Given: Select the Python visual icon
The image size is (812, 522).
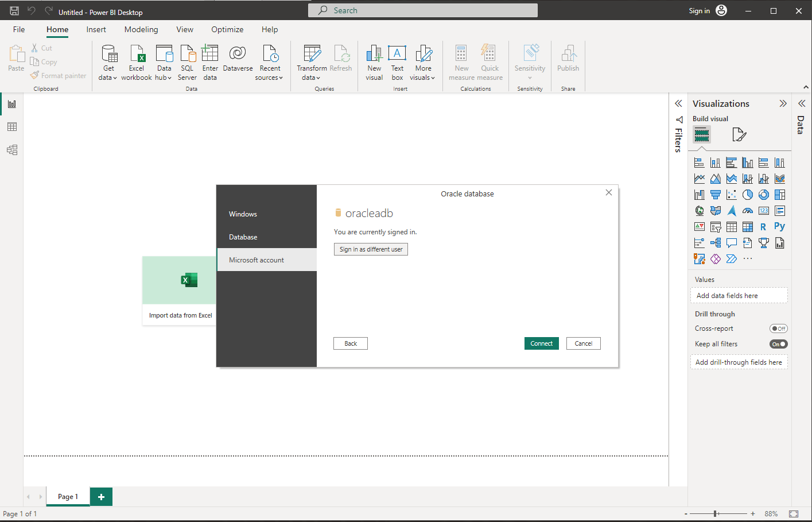Looking at the screenshot, I should (x=779, y=226).
